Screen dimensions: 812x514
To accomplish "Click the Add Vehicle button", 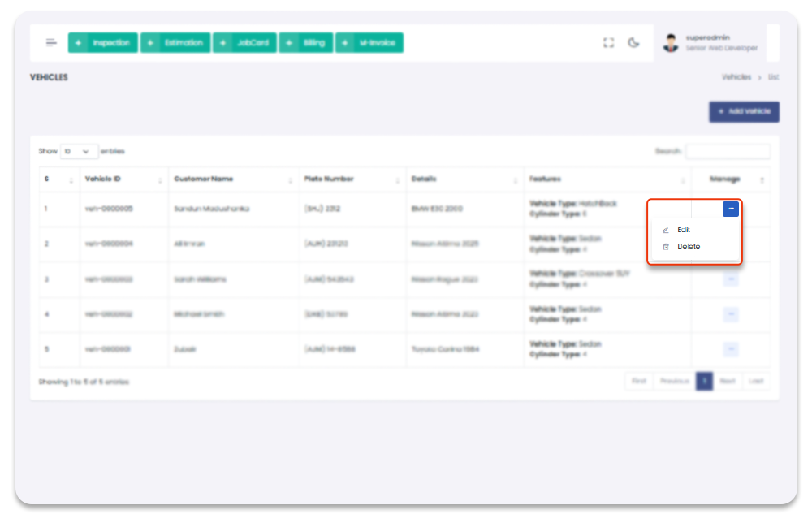I will click(744, 112).
